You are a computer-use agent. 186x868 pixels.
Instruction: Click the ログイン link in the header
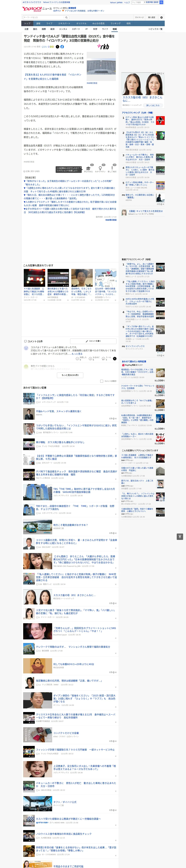[x=57, y=11]
